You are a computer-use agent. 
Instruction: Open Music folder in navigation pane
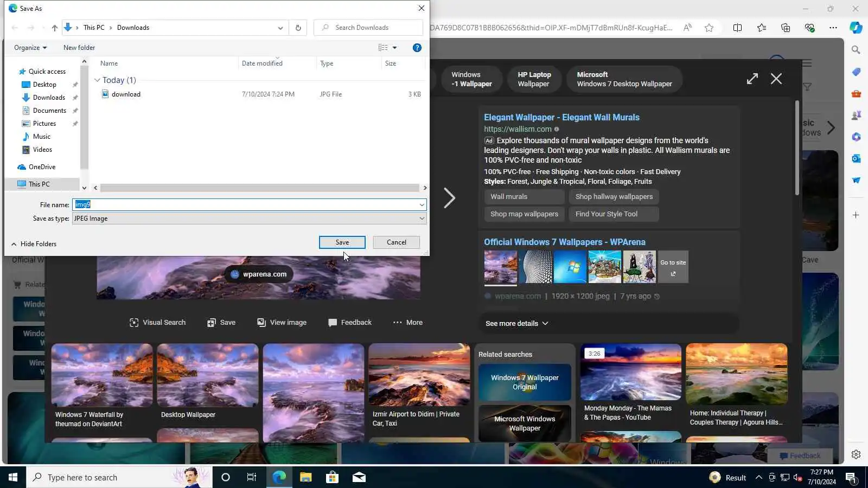pos(42,137)
